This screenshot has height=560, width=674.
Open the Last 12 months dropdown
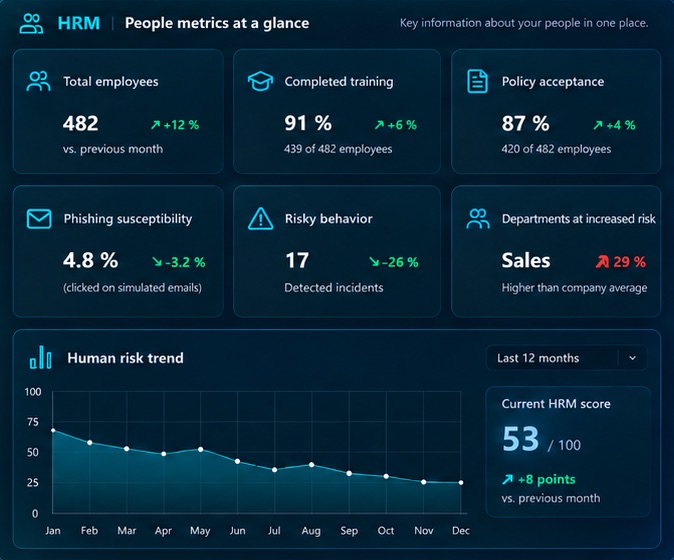point(566,358)
